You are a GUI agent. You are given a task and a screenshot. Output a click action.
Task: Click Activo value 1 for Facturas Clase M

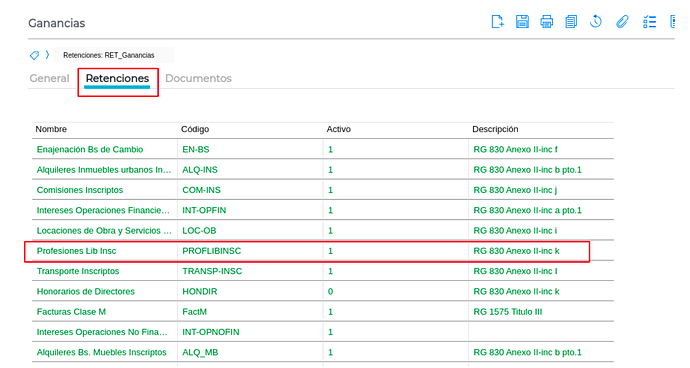point(330,311)
